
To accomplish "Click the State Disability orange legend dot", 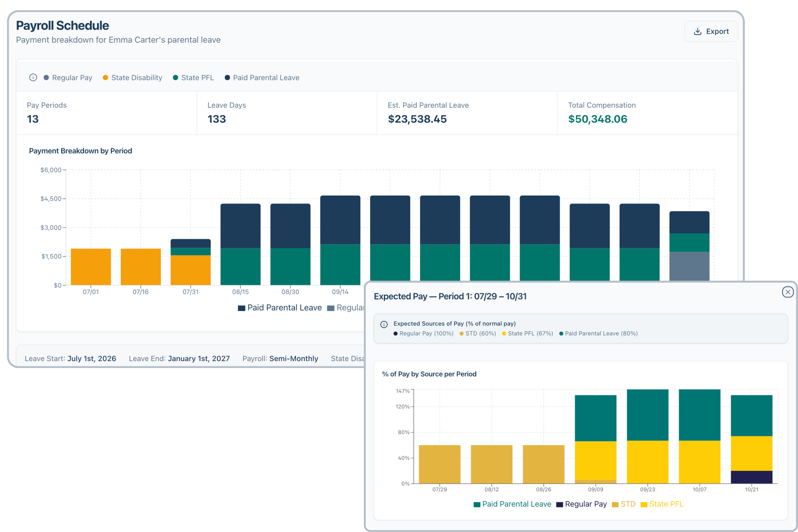I will point(106,78).
